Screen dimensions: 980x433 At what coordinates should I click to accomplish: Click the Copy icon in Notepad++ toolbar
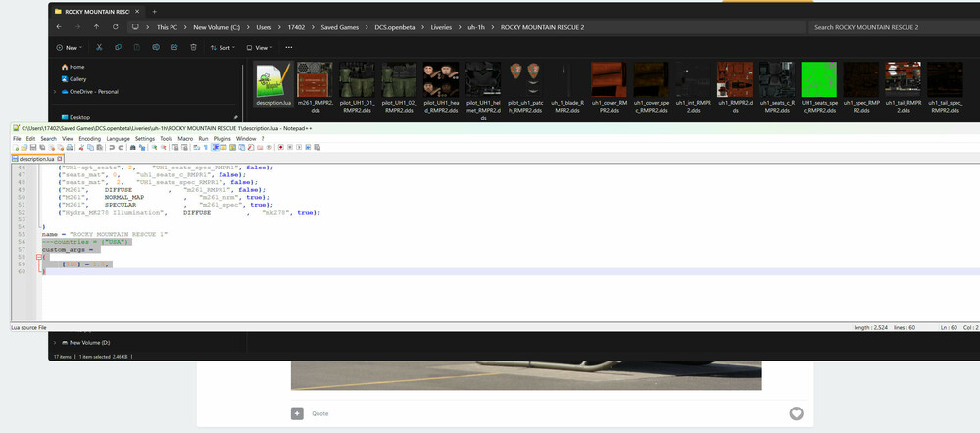(x=90, y=148)
